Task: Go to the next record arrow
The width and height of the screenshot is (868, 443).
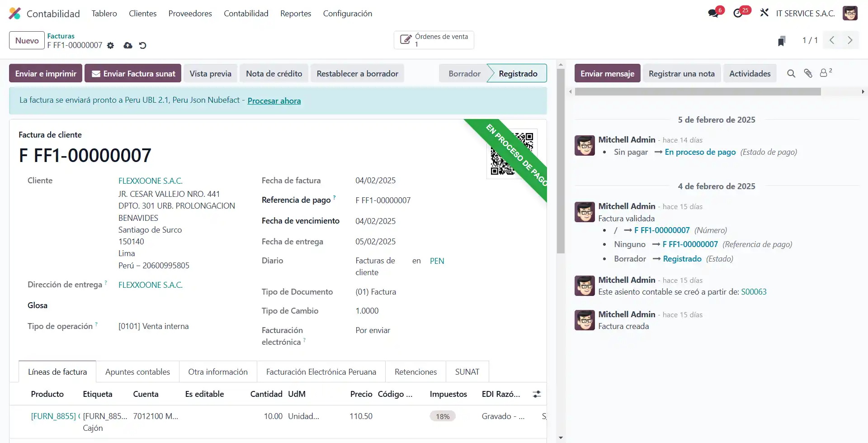Action: point(850,40)
